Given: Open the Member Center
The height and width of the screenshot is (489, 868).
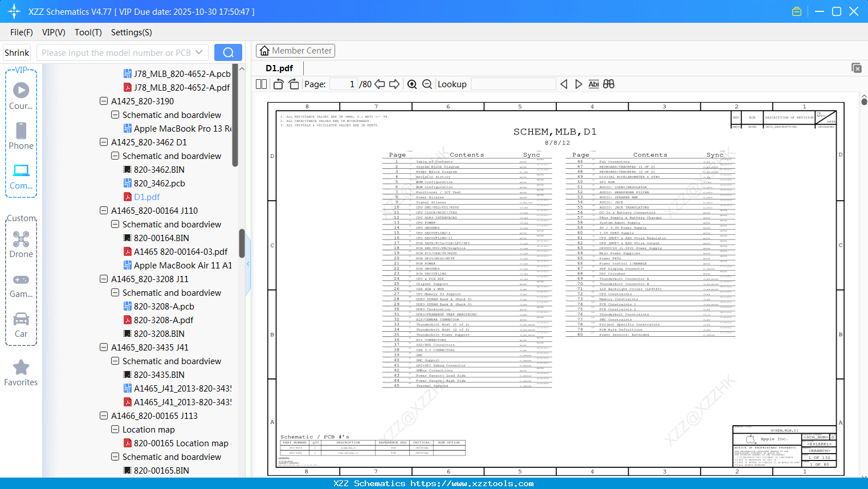Looking at the screenshot, I should 295,51.
